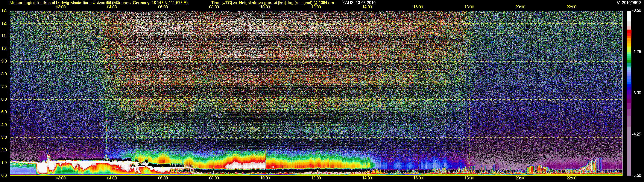The width and height of the screenshot is (644, 182).
Task: Click the 18:00 label on the top time axis
Action: pyautogui.click(x=469, y=7)
